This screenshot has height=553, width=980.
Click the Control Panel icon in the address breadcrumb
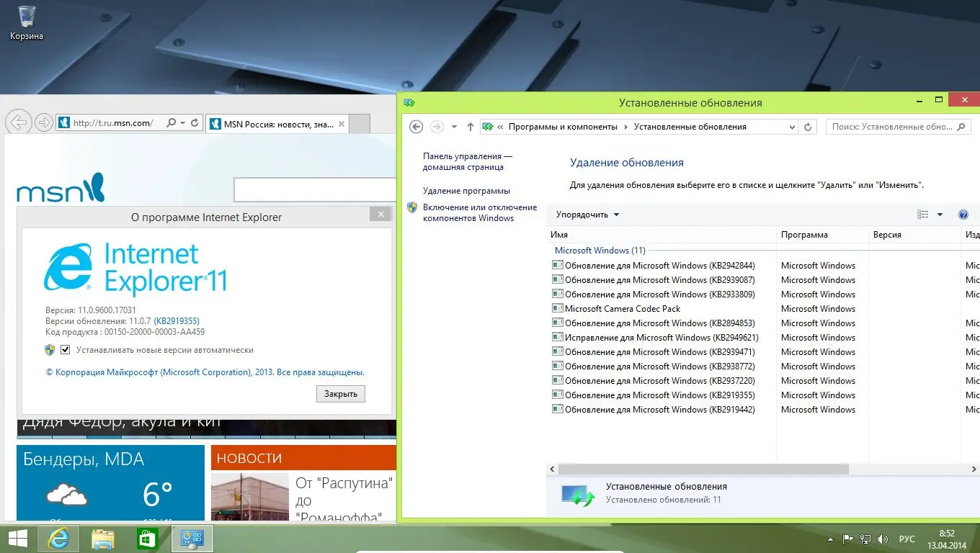486,127
